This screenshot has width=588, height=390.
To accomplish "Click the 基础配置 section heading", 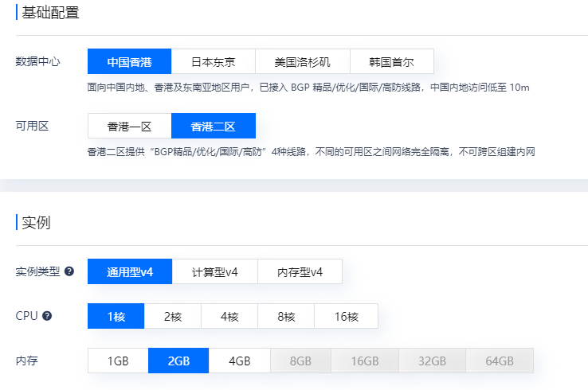I will pyautogui.click(x=51, y=13).
